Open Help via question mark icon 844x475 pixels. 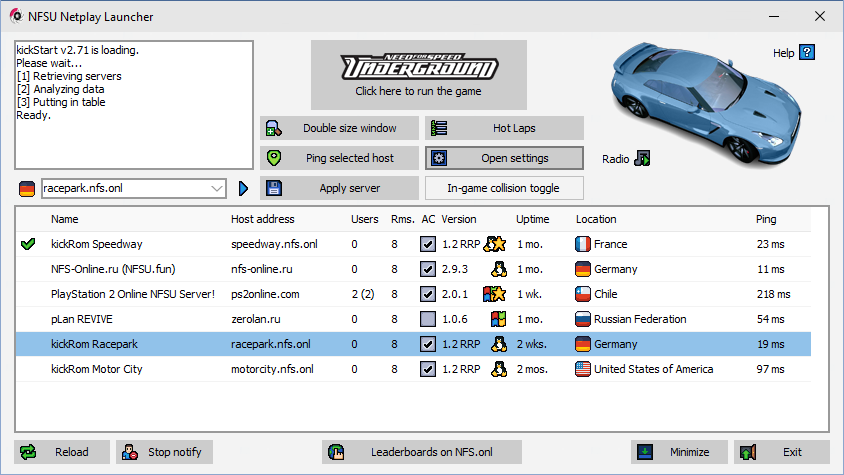807,52
